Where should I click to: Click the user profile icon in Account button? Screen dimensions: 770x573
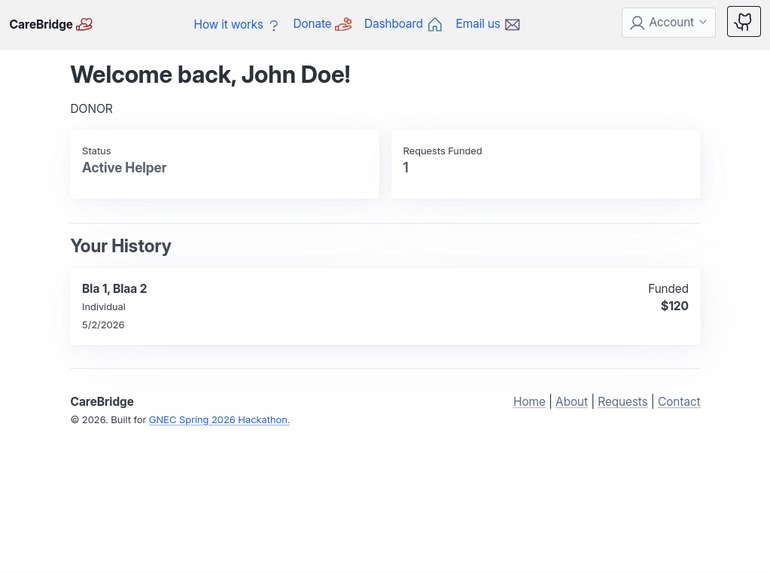pos(637,23)
